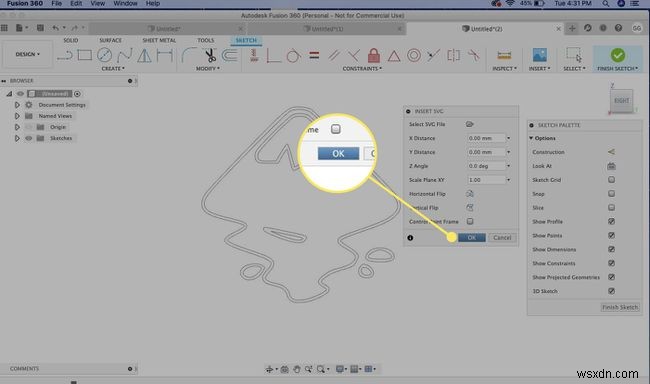The width and height of the screenshot is (650, 384).
Task: Collapse the Options section in Sketch Palette
Action: coord(531,138)
